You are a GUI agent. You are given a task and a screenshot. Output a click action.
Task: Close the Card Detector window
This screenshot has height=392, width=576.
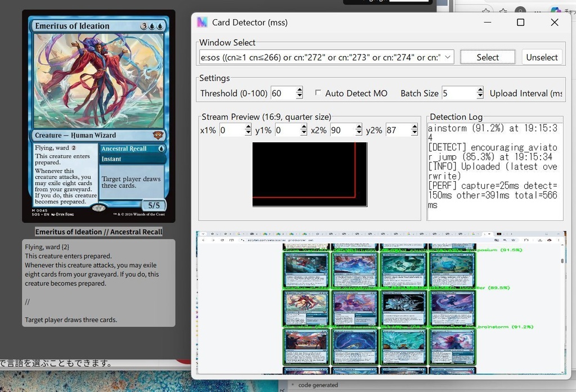pyautogui.click(x=554, y=22)
